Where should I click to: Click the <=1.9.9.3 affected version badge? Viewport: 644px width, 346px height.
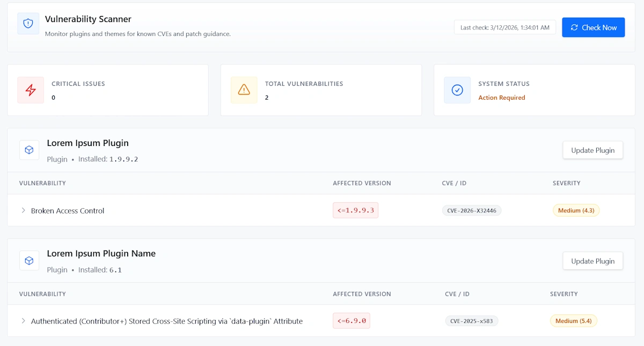[355, 210]
